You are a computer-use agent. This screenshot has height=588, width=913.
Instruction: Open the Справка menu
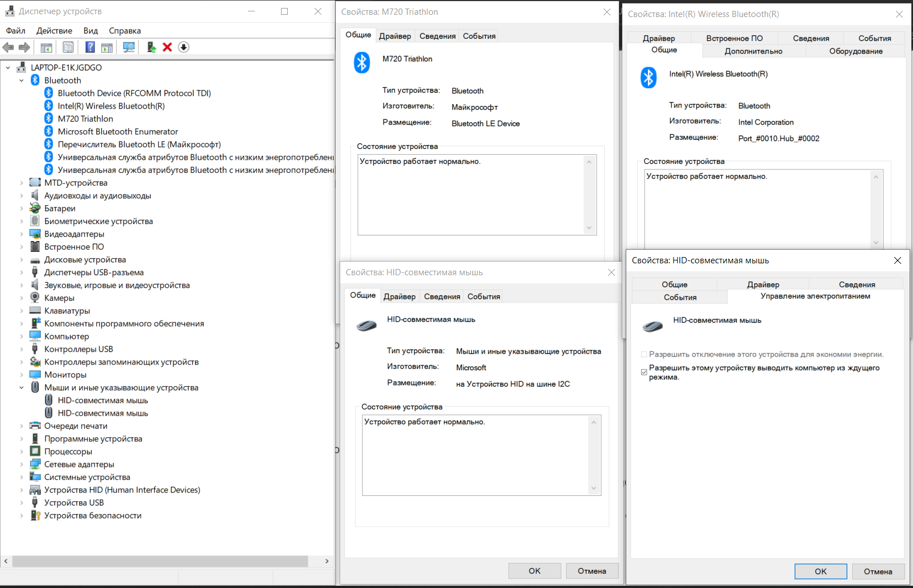125,31
